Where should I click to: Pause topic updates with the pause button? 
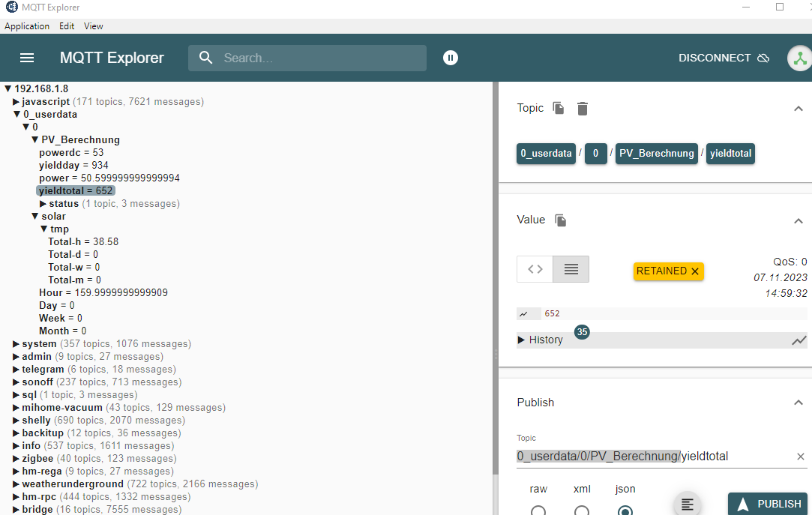coord(451,58)
